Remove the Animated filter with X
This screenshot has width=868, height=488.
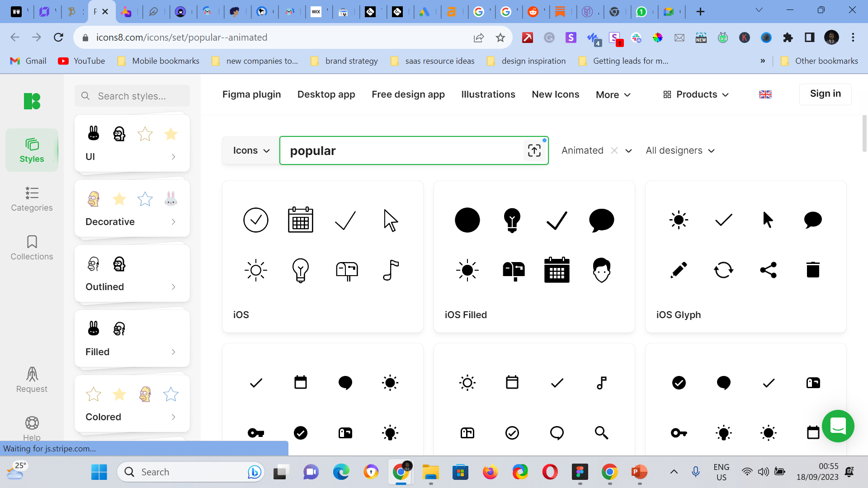(x=614, y=150)
